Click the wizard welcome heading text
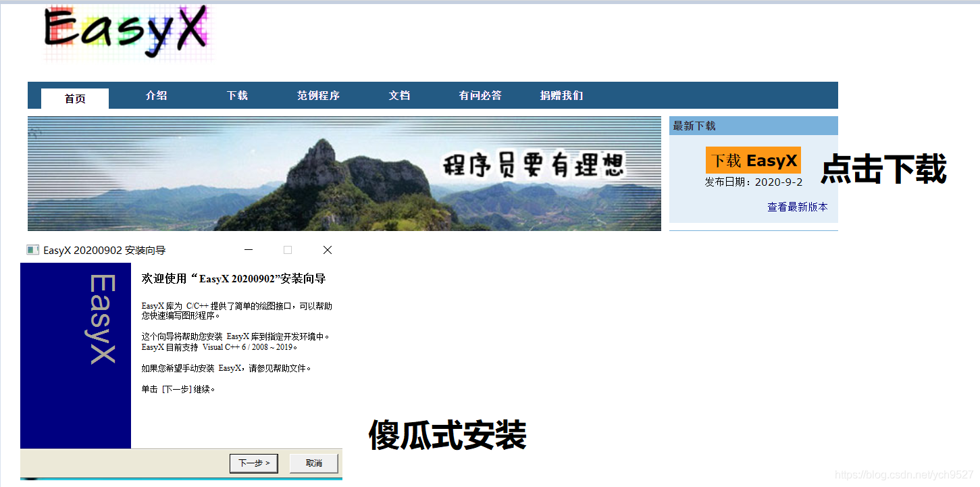The height and width of the screenshot is (487, 980). 234,278
